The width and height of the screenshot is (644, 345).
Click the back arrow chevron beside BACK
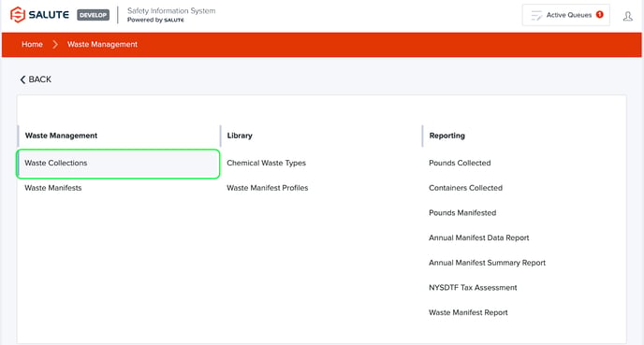tap(22, 79)
